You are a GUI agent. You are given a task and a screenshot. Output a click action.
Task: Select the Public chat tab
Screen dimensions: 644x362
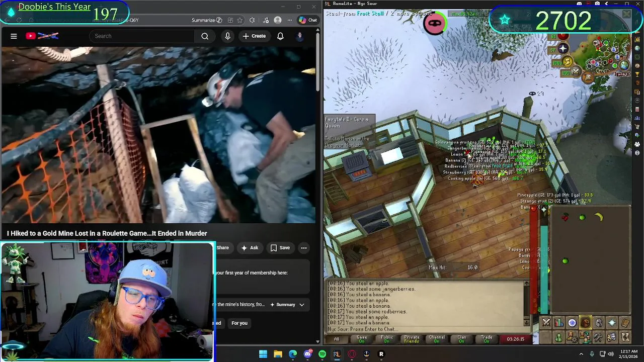387,339
